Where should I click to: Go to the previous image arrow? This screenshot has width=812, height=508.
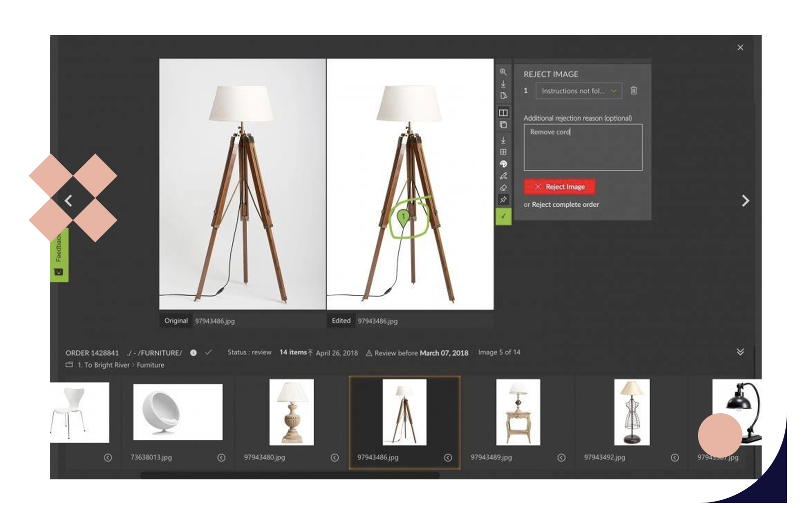(x=69, y=200)
